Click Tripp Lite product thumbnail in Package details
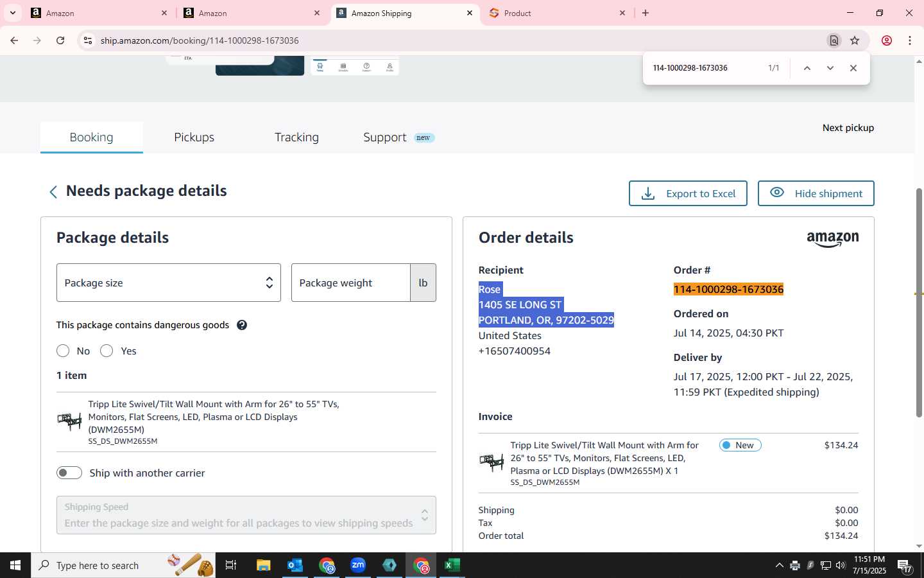924x578 pixels. tap(69, 421)
